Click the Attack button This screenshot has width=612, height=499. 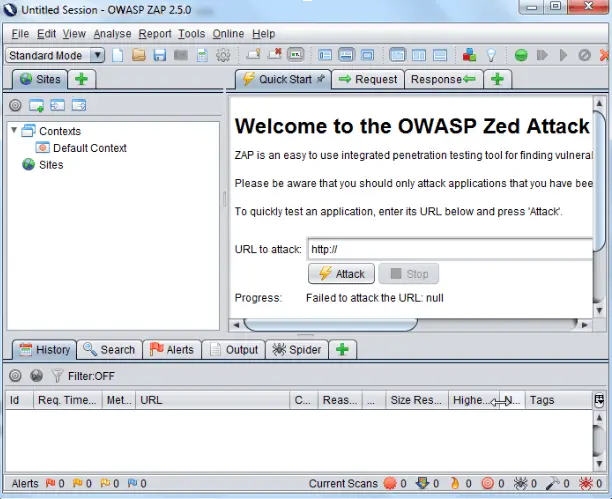341,274
